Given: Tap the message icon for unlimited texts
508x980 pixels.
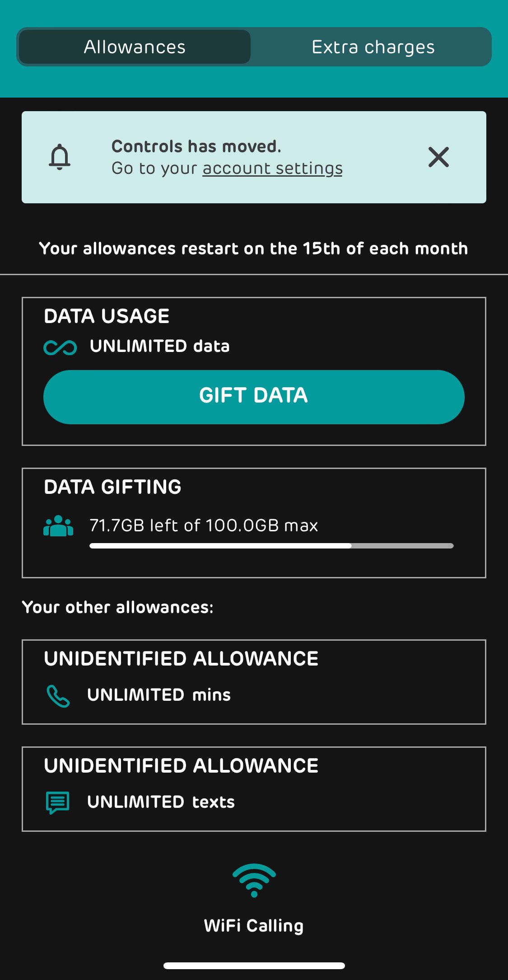Looking at the screenshot, I should [x=58, y=802].
